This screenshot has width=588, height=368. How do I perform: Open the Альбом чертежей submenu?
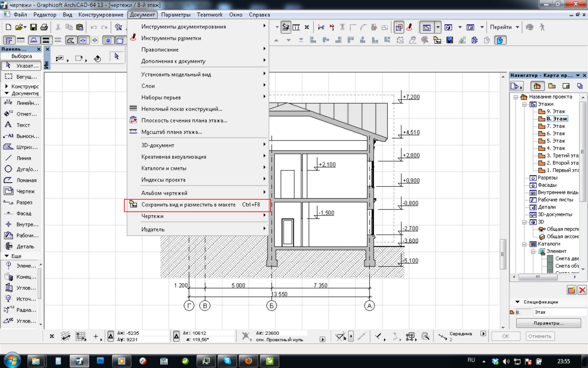click(198, 193)
